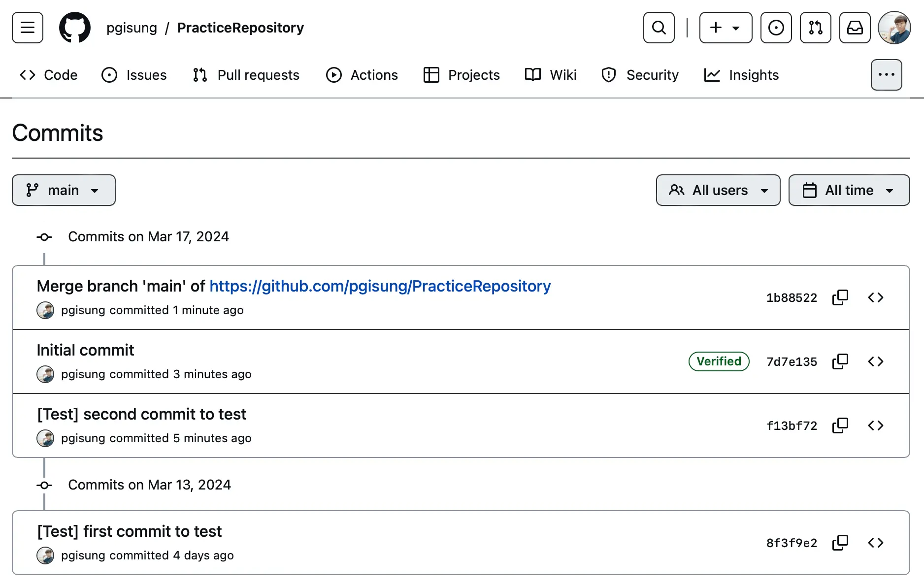Open the '[Test] second commit to test' title

coord(142,414)
